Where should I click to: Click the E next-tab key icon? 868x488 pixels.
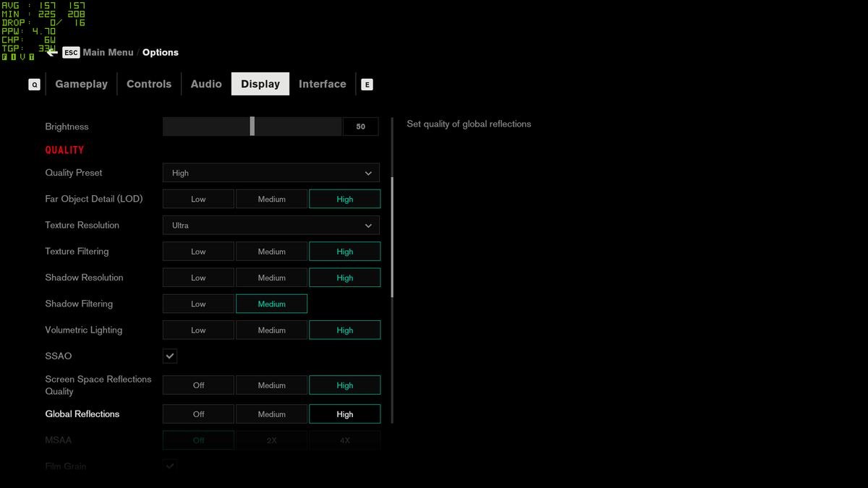tap(367, 85)
